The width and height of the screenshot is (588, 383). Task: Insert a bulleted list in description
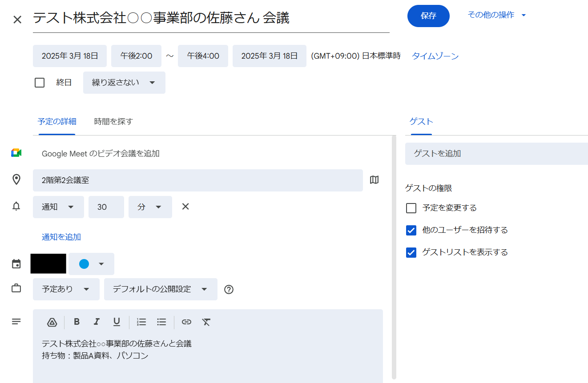[x=161, y=322]
